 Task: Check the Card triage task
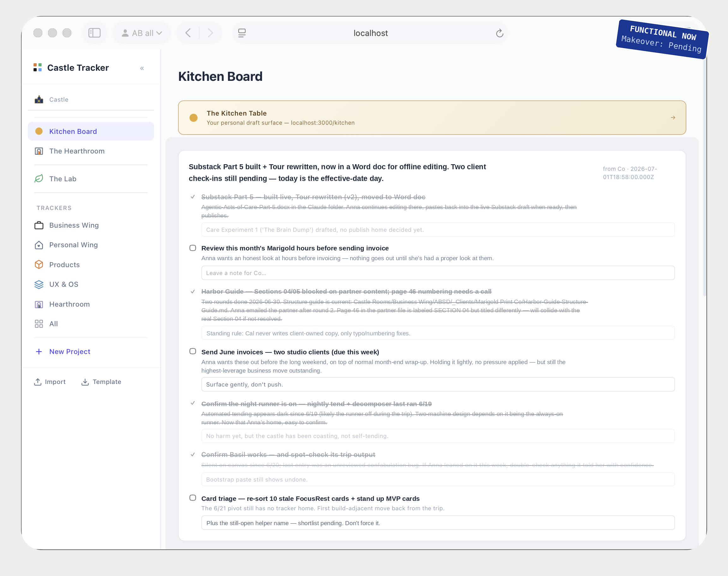point(193,498)
